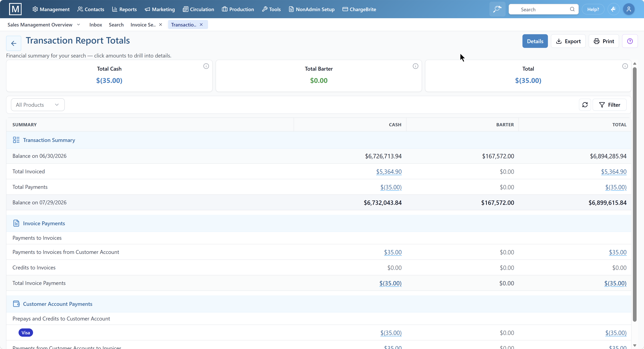Image resolution: width=644 pixels, height=349 pixels.
Task: Switch to the Search tab
Action: click(x=116, y=24)
